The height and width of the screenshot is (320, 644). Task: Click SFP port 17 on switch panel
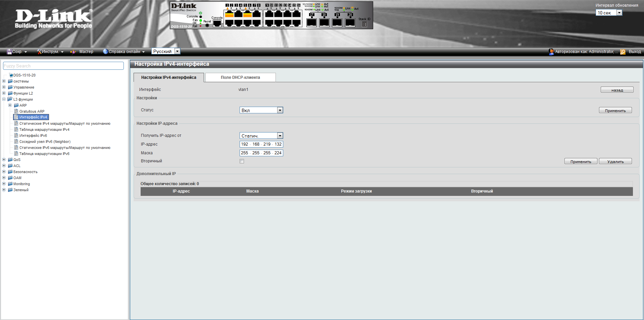point(311,22)
